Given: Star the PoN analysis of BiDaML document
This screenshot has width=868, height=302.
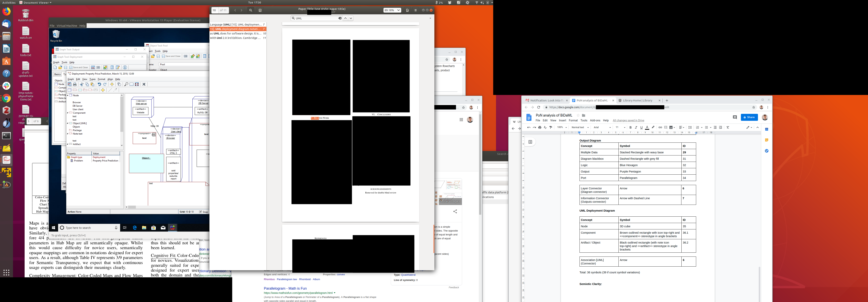Looking at the screenshot, I should click(578, 116).
